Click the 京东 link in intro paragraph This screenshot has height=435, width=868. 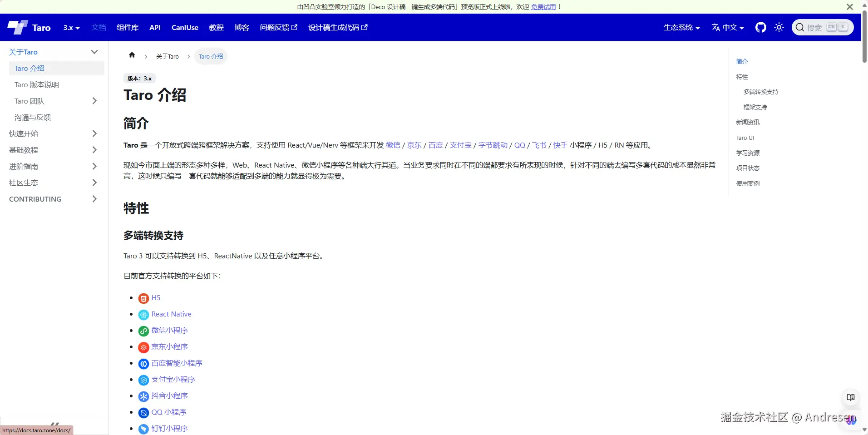(x=414, y=145)
